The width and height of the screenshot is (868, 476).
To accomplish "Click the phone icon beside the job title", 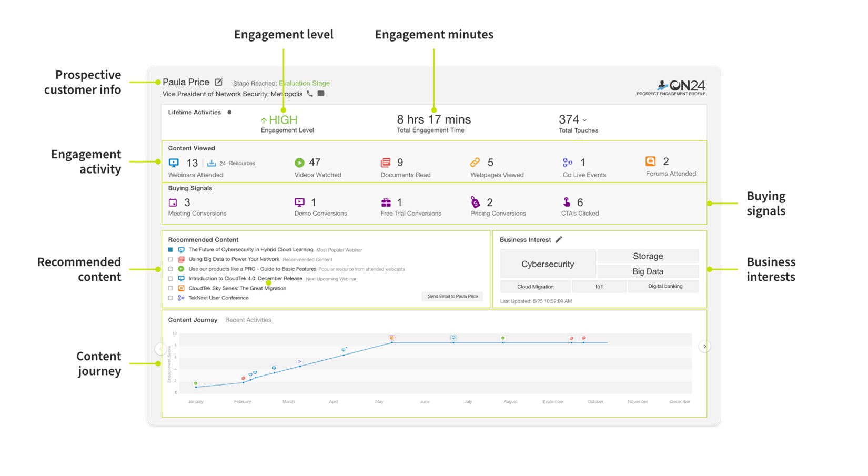I will click(310, 94).
